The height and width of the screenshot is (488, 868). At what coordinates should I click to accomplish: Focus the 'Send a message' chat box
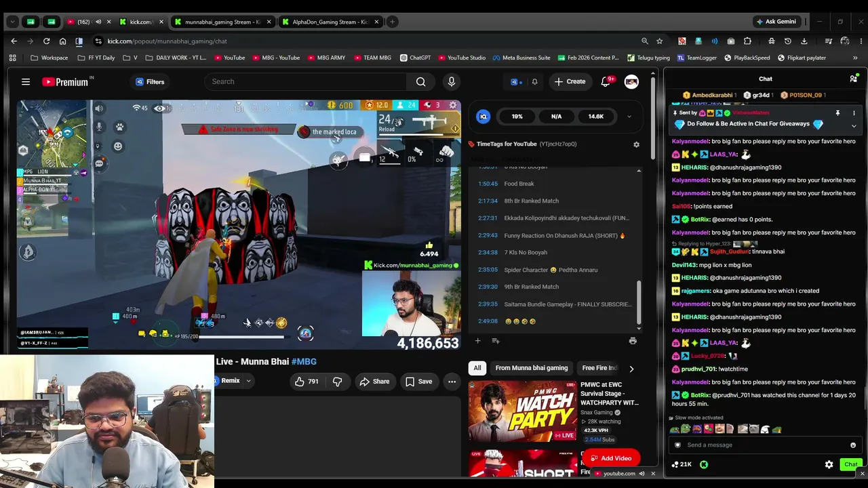pos(765,445)
